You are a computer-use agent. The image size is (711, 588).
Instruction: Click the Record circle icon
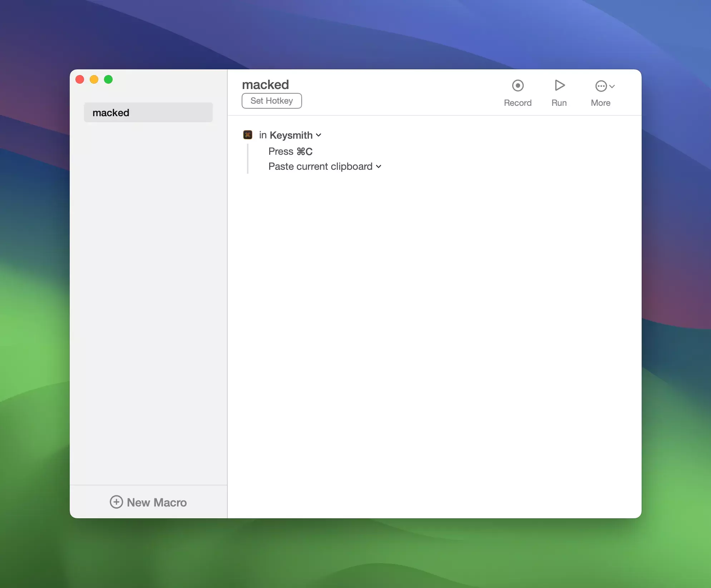[x=518, y=86]
